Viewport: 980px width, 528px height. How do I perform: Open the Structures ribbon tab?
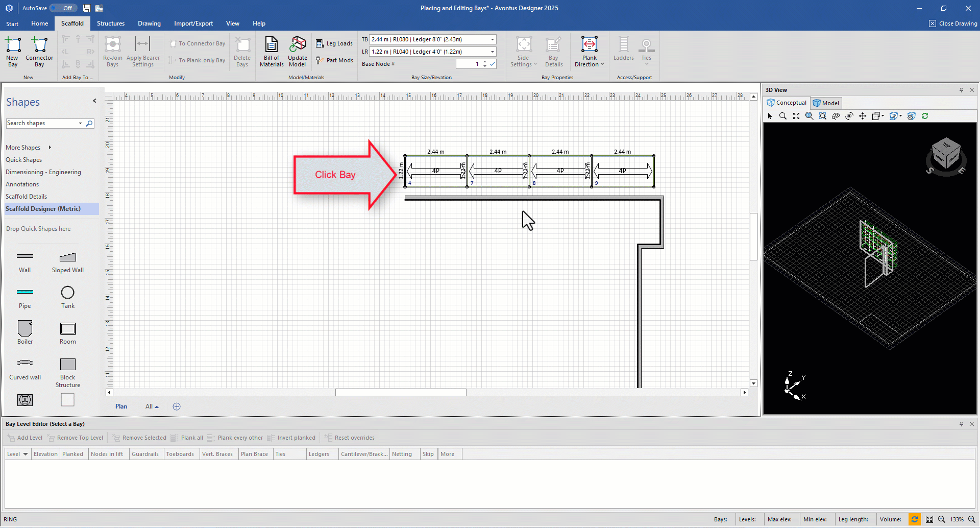[111, 23]
